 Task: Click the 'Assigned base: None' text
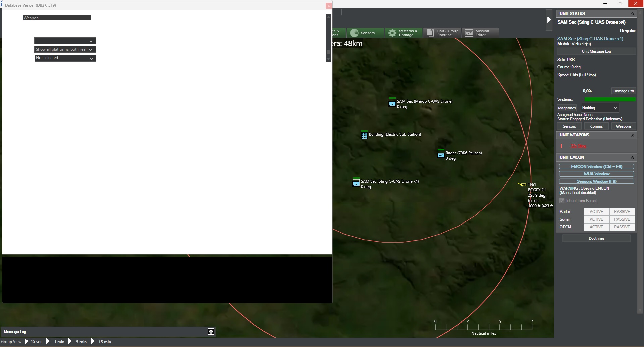coord(575,115)
